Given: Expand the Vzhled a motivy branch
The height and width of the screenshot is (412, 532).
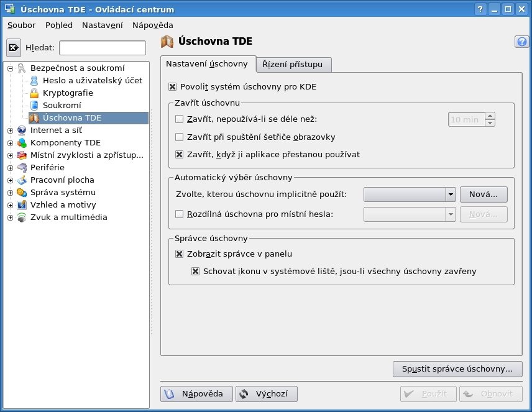Looking at the screenshot, I should click(x=10, y=205).
